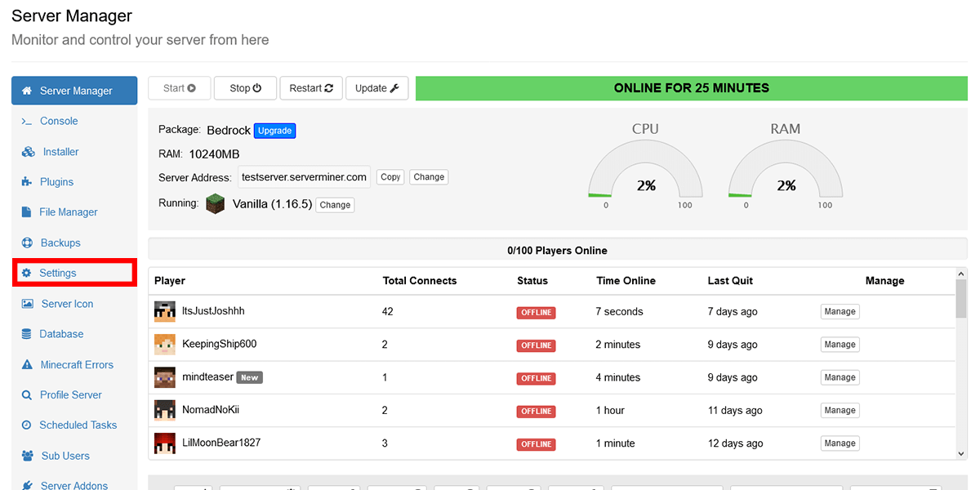980x490 pixels.
Task: Click the 0/100 Players Online header
Action: (557, 251)
